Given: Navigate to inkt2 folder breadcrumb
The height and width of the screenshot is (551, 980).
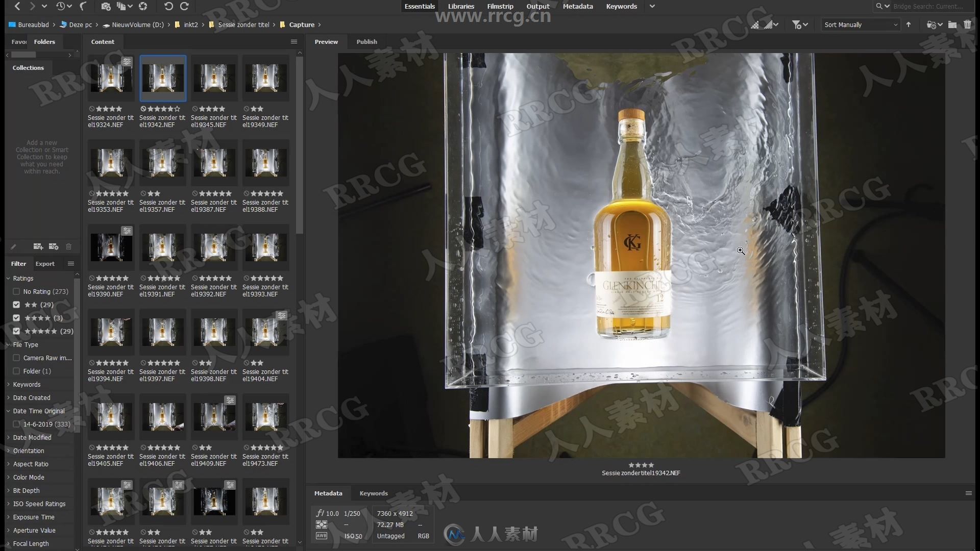Looking at the screenshot, I should pyautogui.click(x=186, y=24).
